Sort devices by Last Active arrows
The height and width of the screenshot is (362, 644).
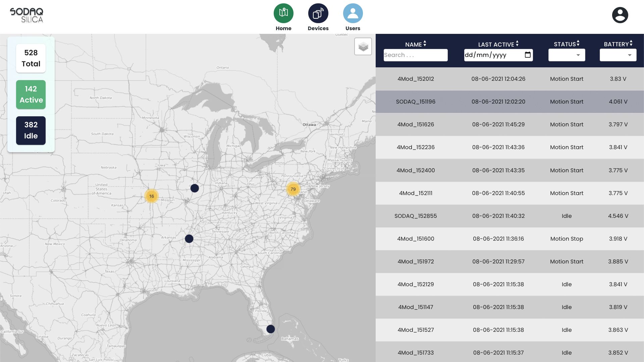pyautogui.click(x=517, y=44)
